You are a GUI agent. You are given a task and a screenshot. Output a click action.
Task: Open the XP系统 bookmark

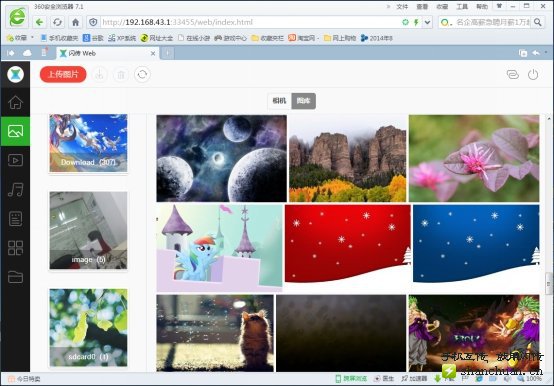122,38
